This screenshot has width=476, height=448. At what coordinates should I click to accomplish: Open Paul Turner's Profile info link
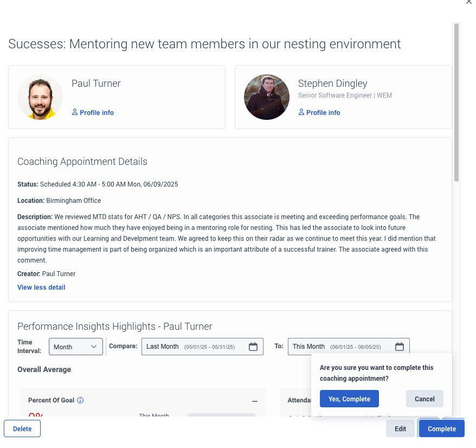pos(93,112)
